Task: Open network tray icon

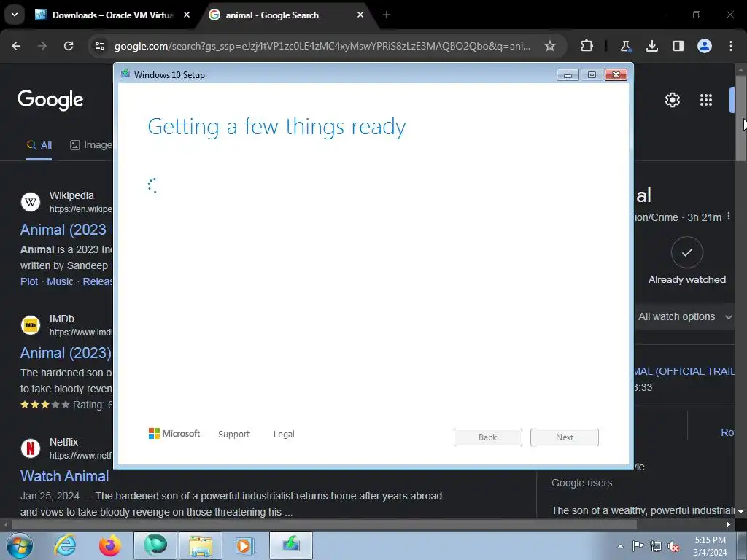Action: coord(656,546)
